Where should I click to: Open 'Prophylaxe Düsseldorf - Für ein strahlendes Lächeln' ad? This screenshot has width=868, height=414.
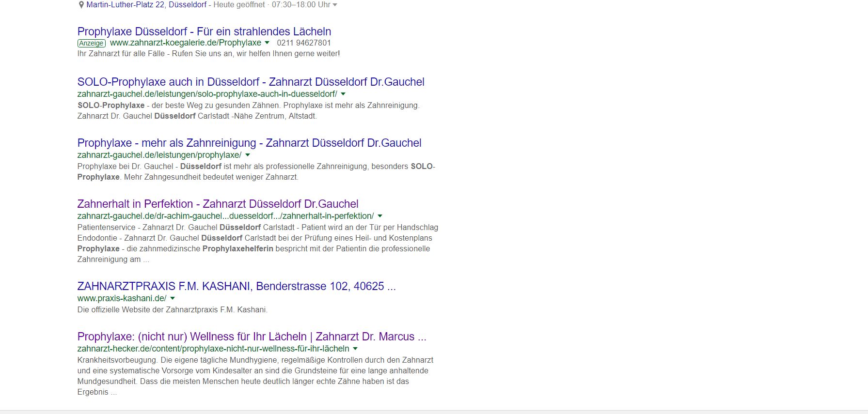204,31
